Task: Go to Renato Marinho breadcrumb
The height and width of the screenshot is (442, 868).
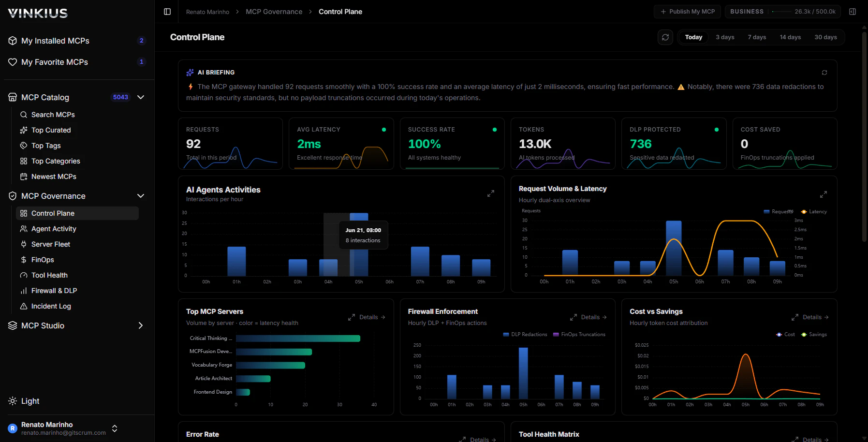Action: click(x=207, y=12)
